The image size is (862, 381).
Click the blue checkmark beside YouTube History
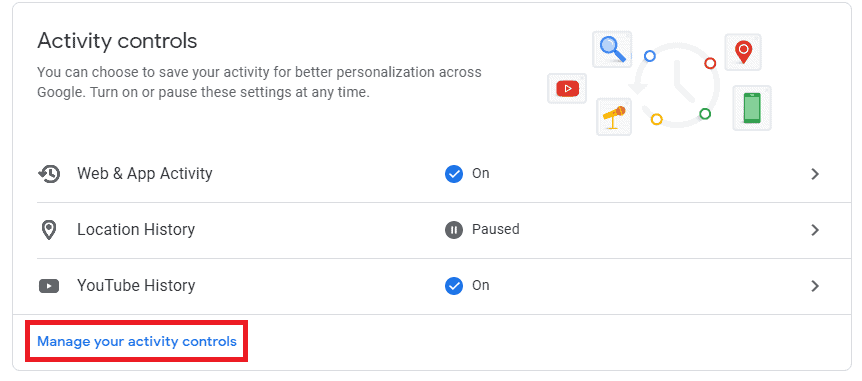coord(454,286)
